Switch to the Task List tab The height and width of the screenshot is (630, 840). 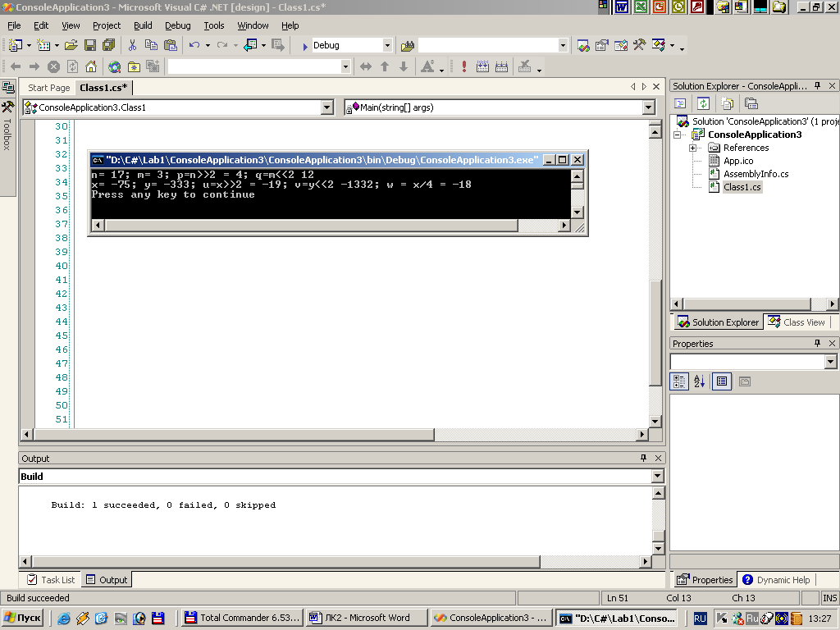coord(52,580)
